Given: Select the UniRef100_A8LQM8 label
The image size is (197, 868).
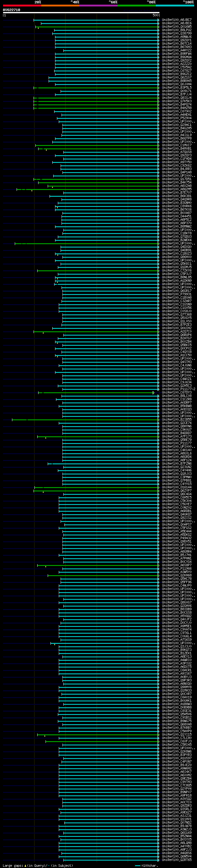Looking at the screenshot, I should click(176, 843).
